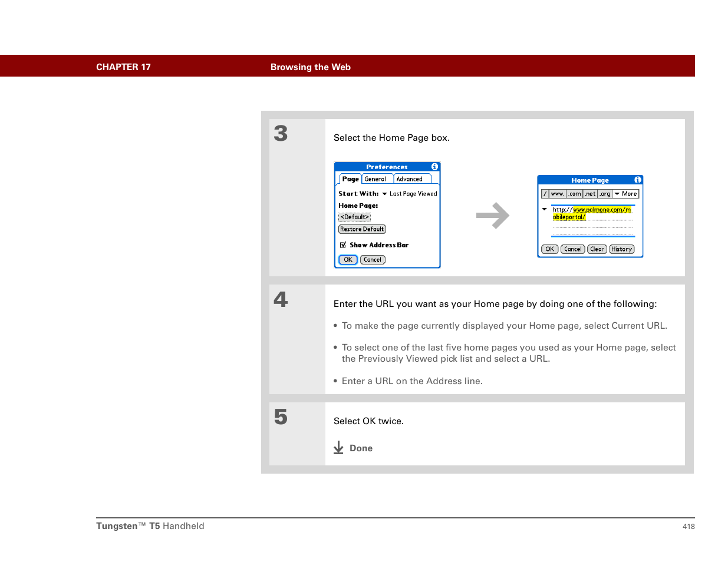Click the 'CHAPTER 17' header text
Viewport: 728px width, 562px height.
click(123, 67)
